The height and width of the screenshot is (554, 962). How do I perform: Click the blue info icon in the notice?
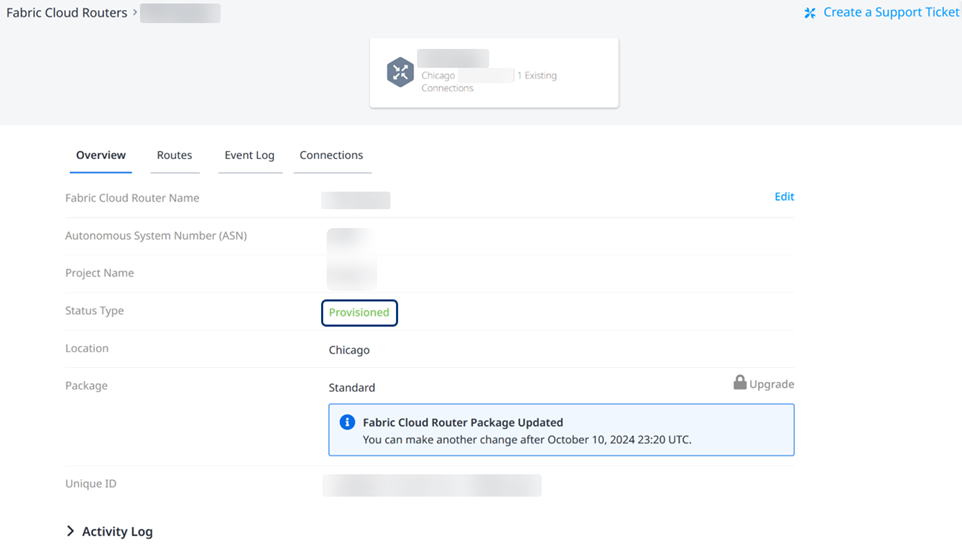[347, 422]
